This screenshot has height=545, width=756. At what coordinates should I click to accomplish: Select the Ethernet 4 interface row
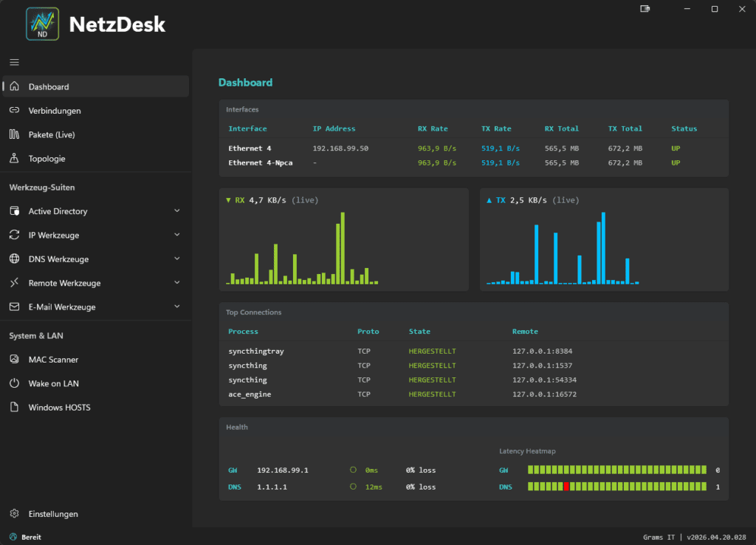[x=250, y=148]
